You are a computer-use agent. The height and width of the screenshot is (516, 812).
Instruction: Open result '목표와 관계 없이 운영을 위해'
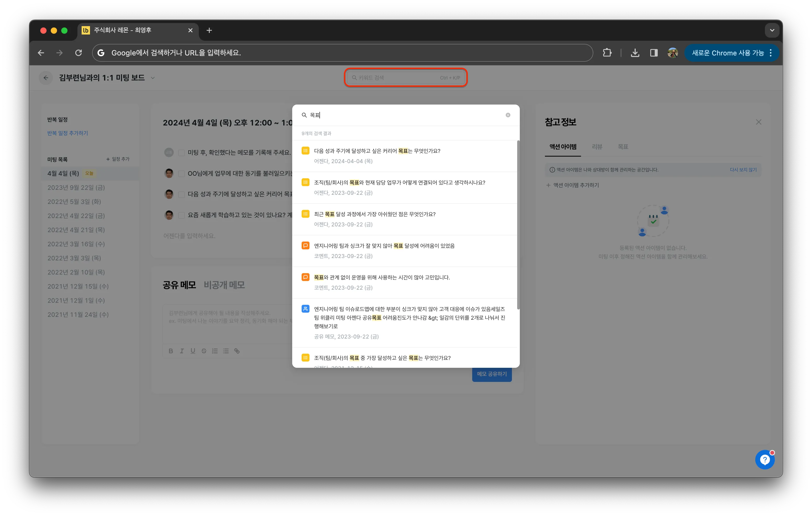coord(405,282)
